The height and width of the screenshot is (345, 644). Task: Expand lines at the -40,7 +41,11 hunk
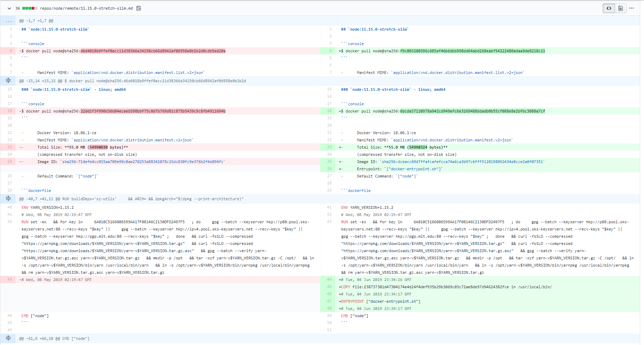pos(8,199)
